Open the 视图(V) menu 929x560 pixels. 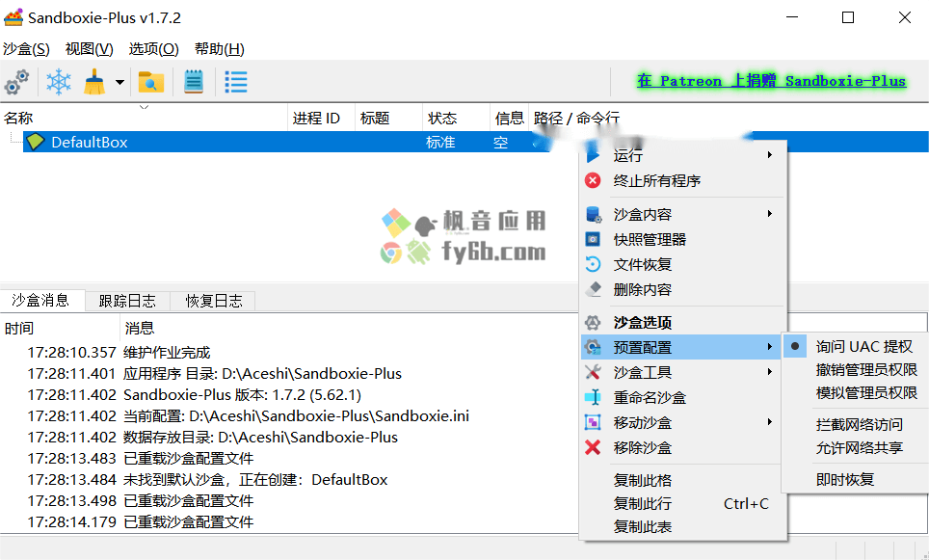pos(90,49)
